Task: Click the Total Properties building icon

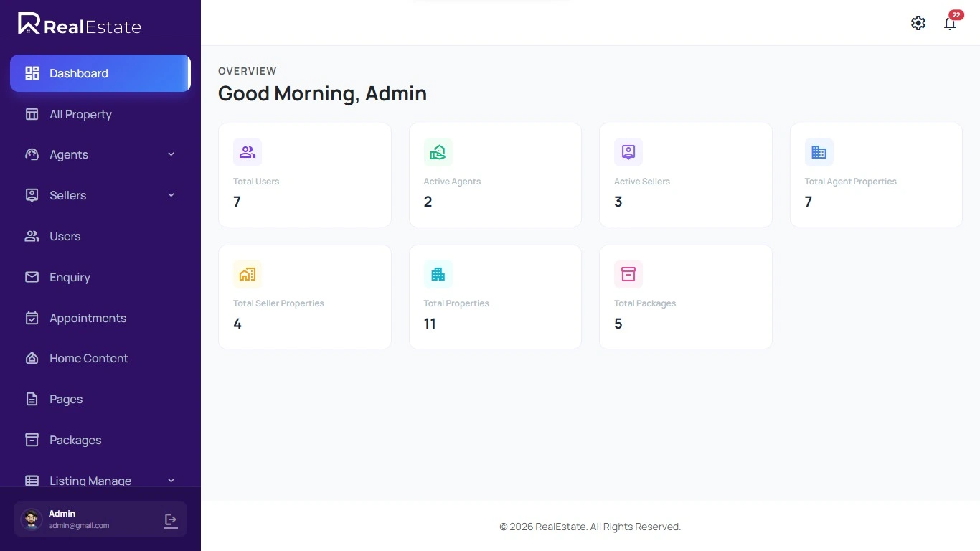Action: coord(438,274)
